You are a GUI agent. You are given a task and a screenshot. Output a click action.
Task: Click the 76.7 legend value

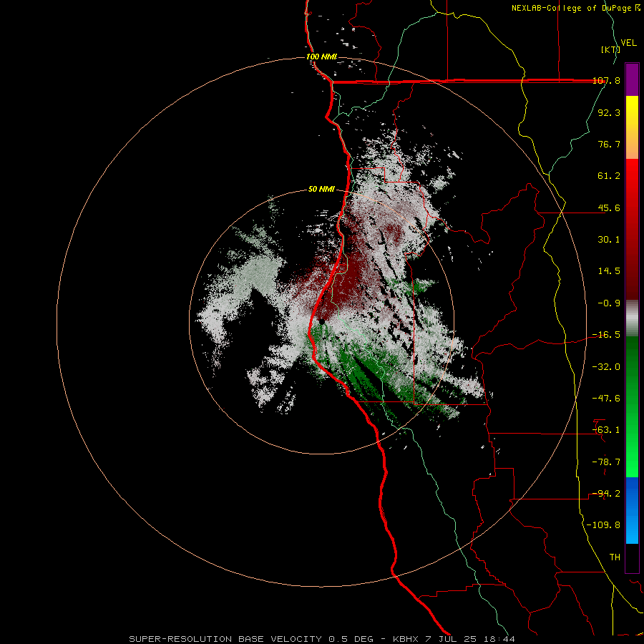point(609,144)
